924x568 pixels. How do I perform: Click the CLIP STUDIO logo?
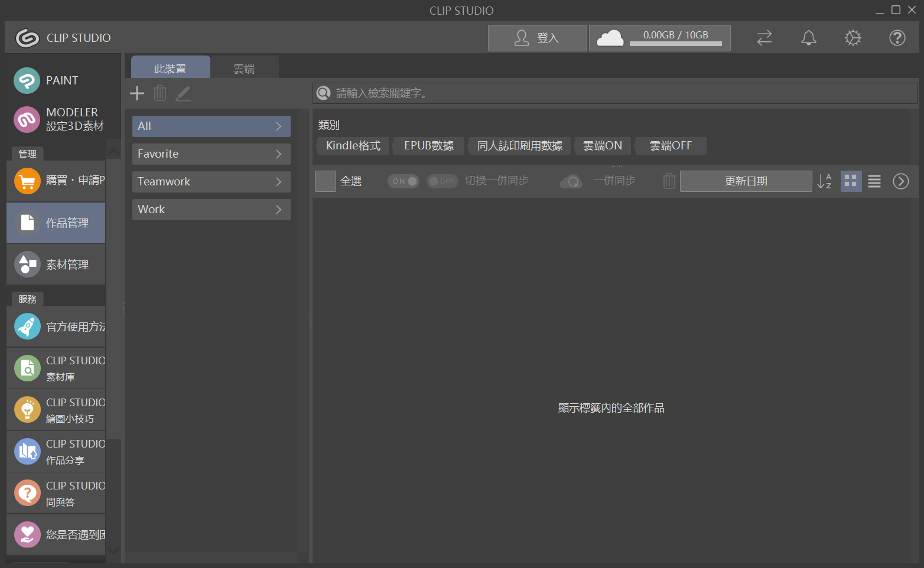pyautogui.click(x=27, y=38)
